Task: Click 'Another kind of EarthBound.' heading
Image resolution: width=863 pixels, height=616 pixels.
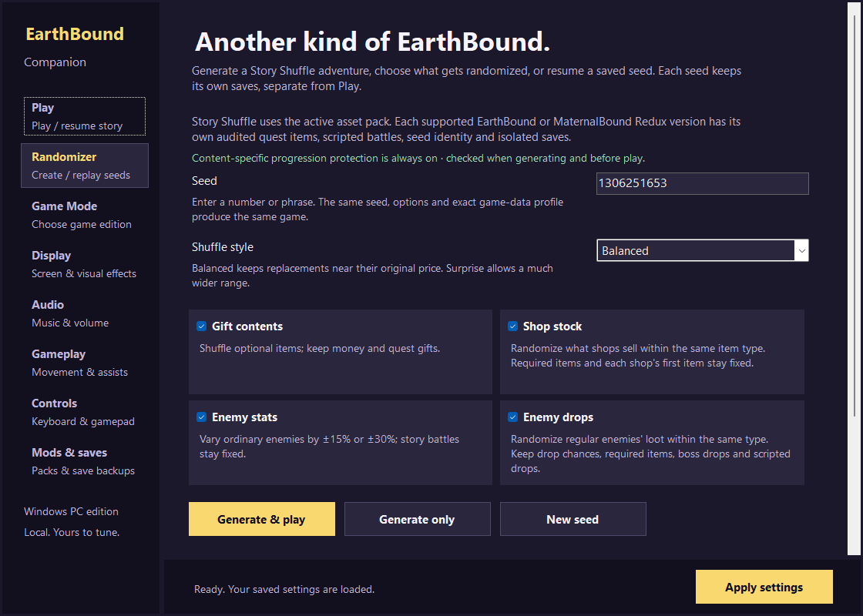Action: pos(373,42)
